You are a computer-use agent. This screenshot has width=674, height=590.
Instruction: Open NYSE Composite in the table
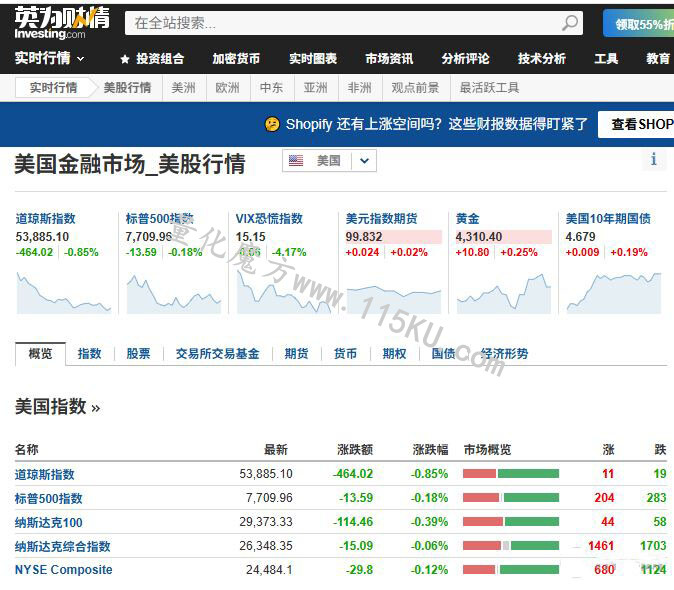(x=64, y=570)
